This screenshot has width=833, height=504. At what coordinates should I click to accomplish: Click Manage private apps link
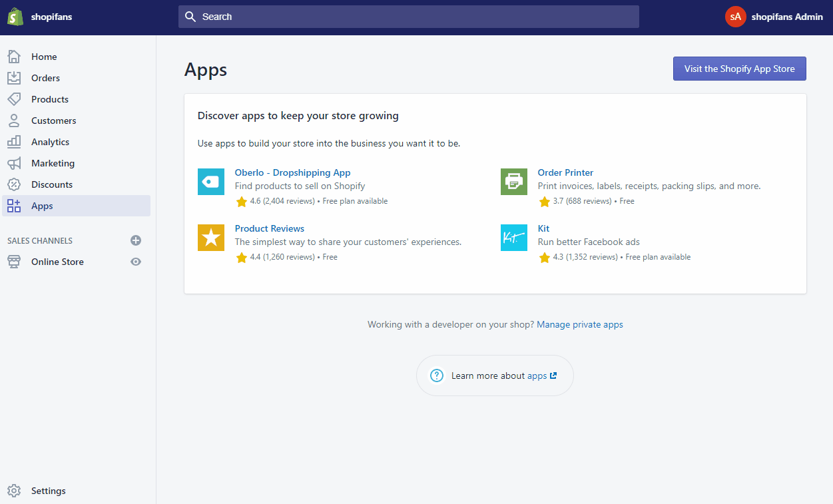(x=580, y=325)
